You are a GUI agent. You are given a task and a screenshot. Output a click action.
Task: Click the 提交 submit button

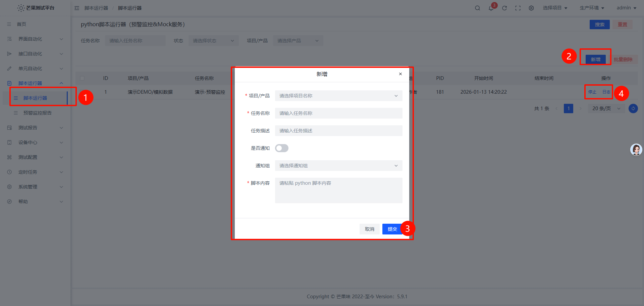tap(392, 229)
